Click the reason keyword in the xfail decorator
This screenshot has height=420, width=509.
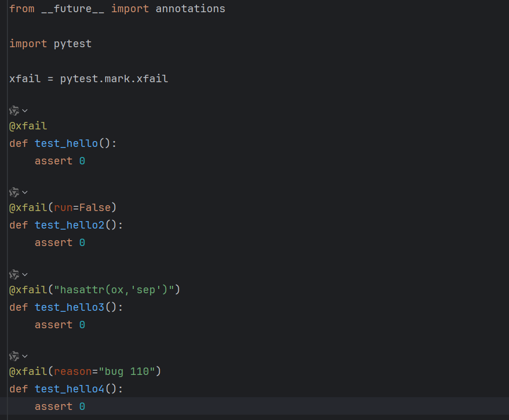coord(73,371)
